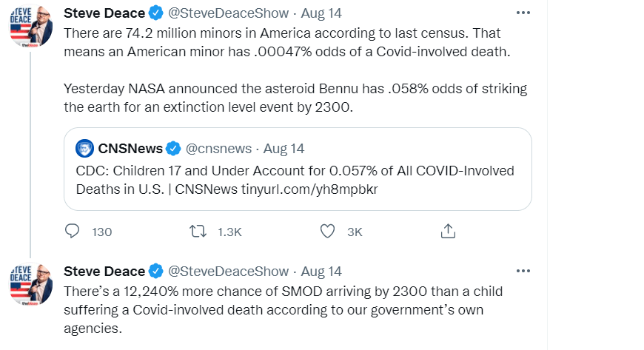Click the @cnsnews handle
Screen dimensions: 644x350
pyautogui.click(x=218, y=148)
